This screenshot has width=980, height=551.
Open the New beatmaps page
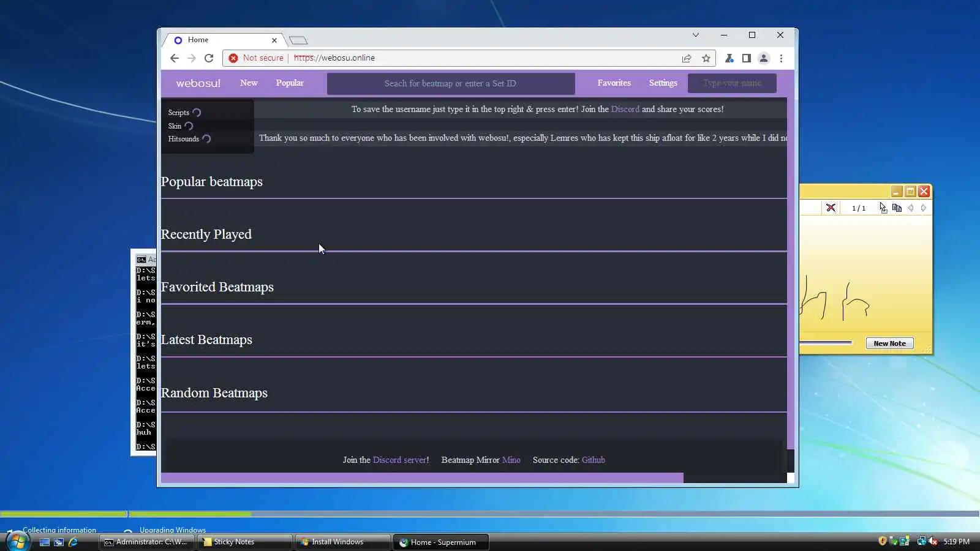pos(249,83)
